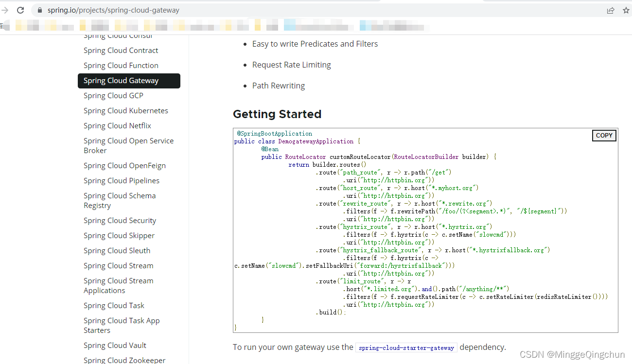This screenshot has width=632, height=364.
Task: Click the spring-cloud-starter-gateway inline code
Action: point(406,347)
